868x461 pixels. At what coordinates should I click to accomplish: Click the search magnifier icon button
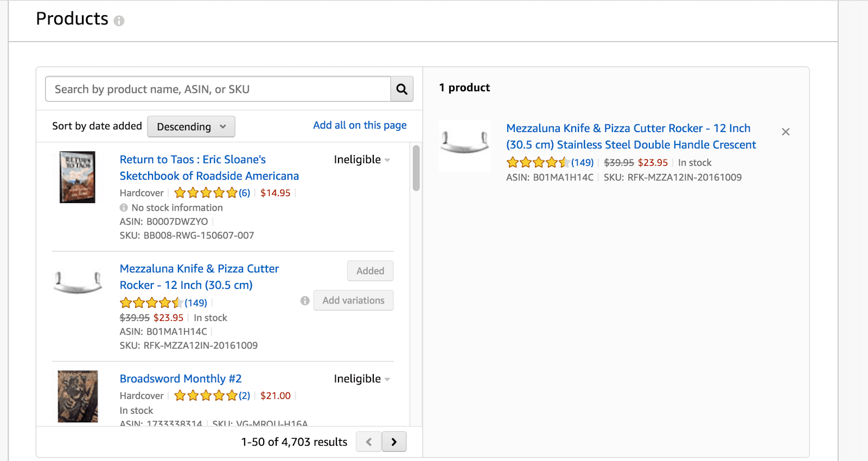click(x=401, y=89)
